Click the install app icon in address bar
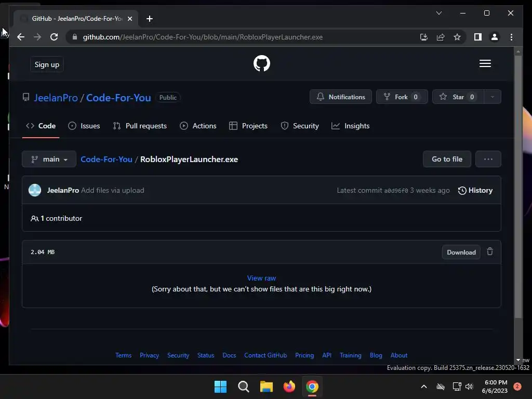The width and height of the screenshot is (532, 399). 424,37
